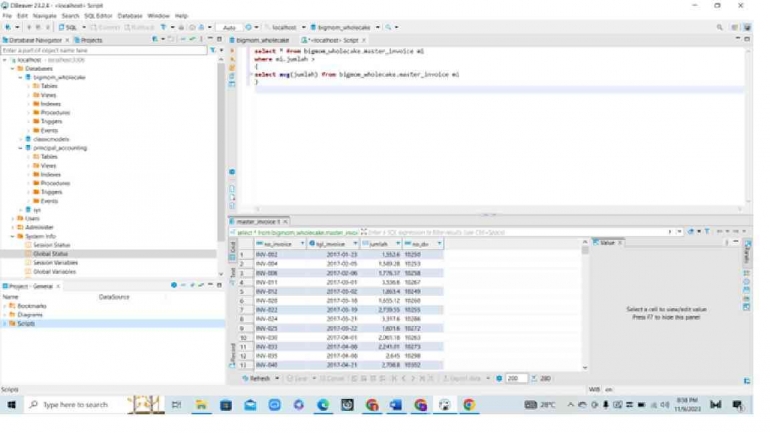Close the localhost Script tab

point(364,40)
